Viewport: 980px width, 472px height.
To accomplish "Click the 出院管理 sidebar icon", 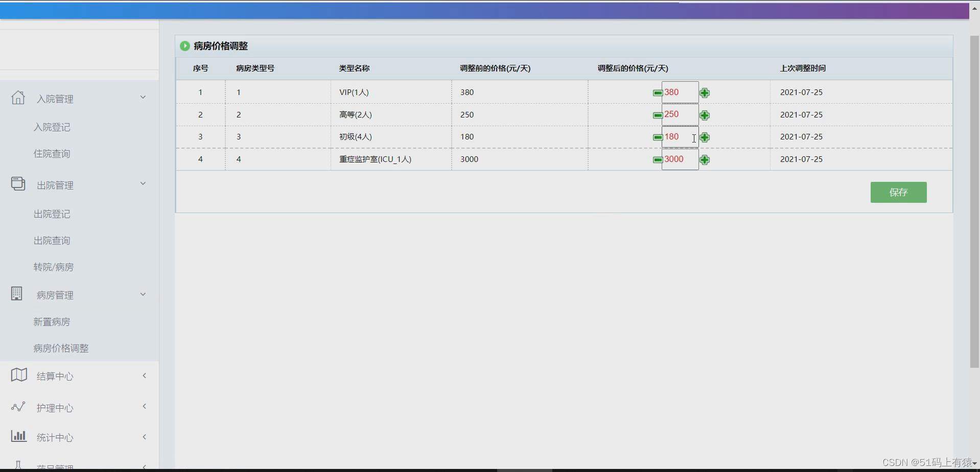I will [x=18, y=184].
